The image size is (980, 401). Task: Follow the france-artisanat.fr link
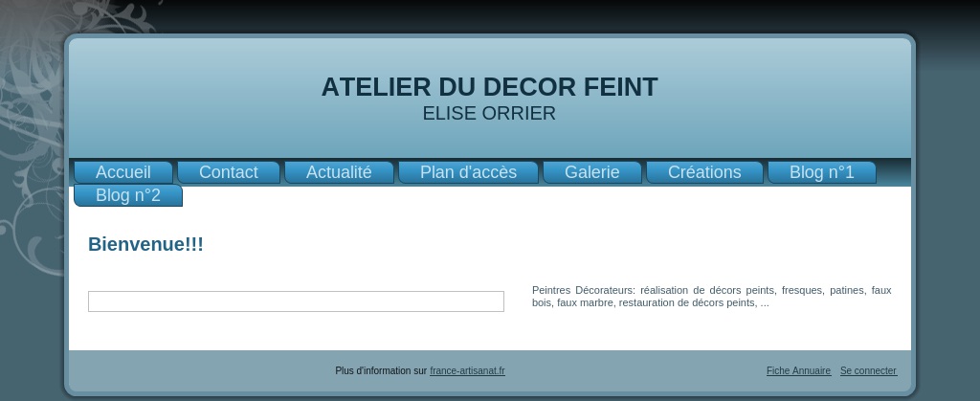(467, 370)
